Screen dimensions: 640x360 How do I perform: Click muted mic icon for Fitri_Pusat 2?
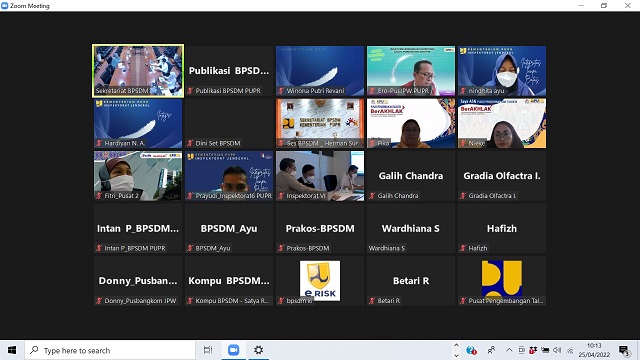click(99, 196)
